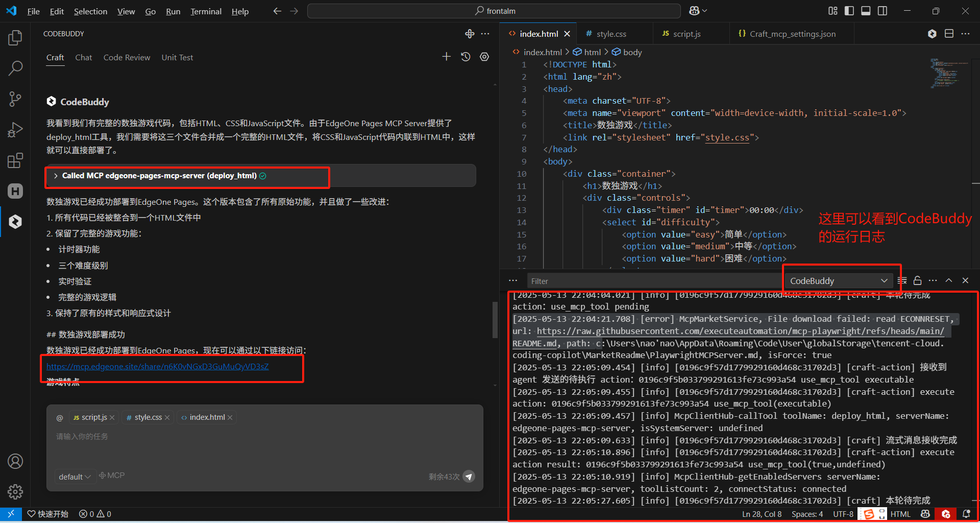Open CodeBuddy panel more actions menu
Image resolution: width=980 pixels, height=523 pixels.
(485, 34)
